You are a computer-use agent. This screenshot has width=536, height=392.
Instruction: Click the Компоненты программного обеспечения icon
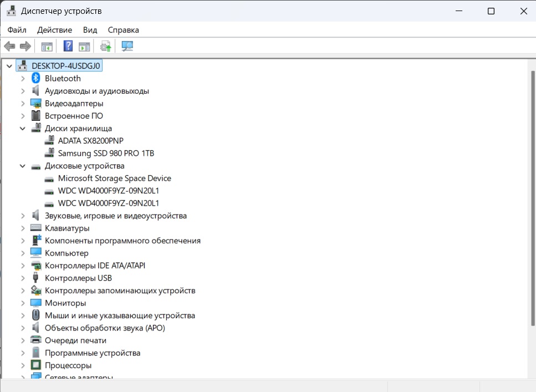pyautogui.click(x=36, y=240)
